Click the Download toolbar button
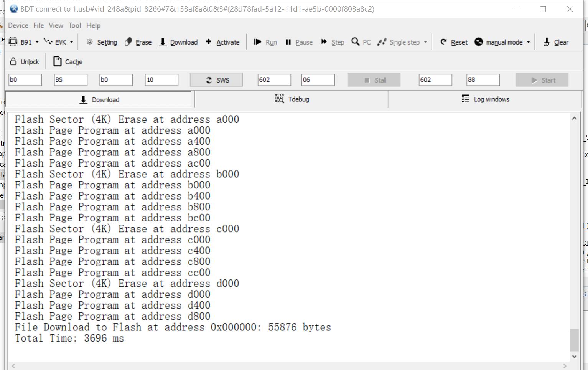The height and width of the screenshot is (370, 588). click(x=178, y=42)
